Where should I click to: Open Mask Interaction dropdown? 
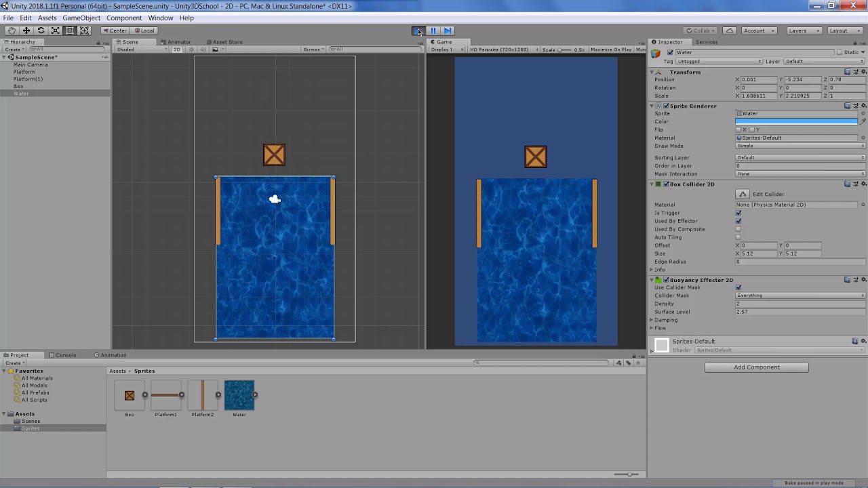coord(800,174)
